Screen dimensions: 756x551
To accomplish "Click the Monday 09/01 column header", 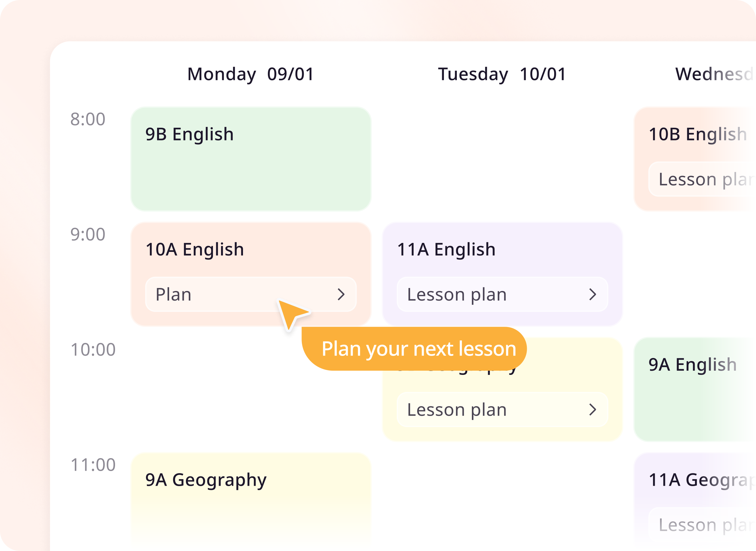I will [x=251, y=74].
